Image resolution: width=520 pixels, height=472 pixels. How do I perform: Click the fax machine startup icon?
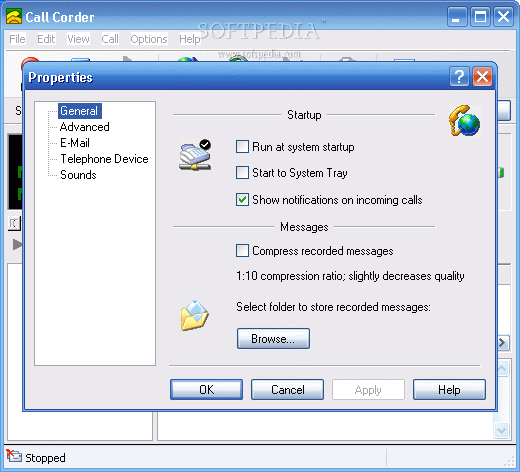pyautogui.click(x=195, y=155)
